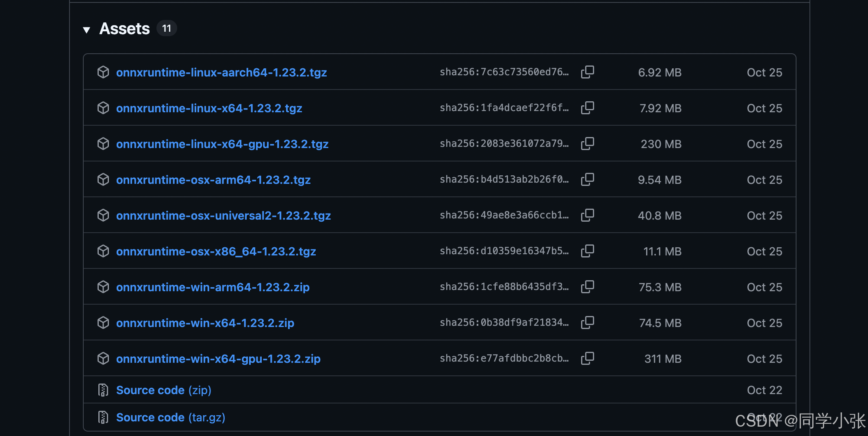The image size is (868, 436).
Task: Download onnxruntime-osx-universal2-1.23.2.tgz
Action: coord(224,216)
